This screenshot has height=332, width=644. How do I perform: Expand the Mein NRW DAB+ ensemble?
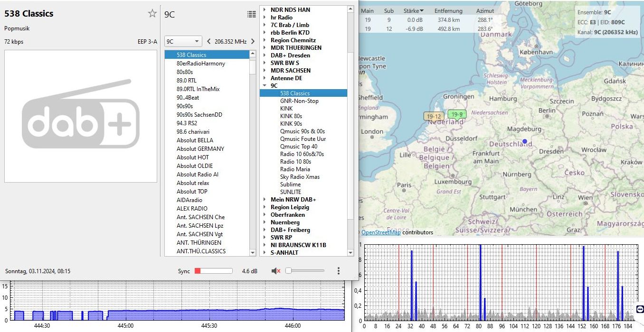point(265,200)
